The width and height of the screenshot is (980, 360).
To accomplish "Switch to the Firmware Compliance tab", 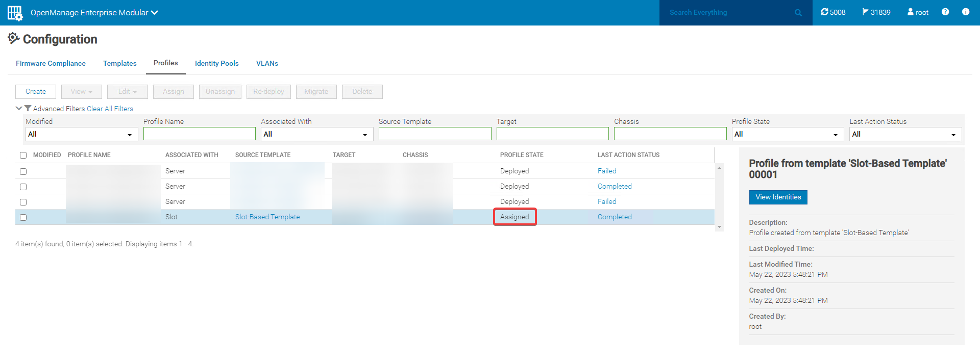I will [x=51, y=63].
